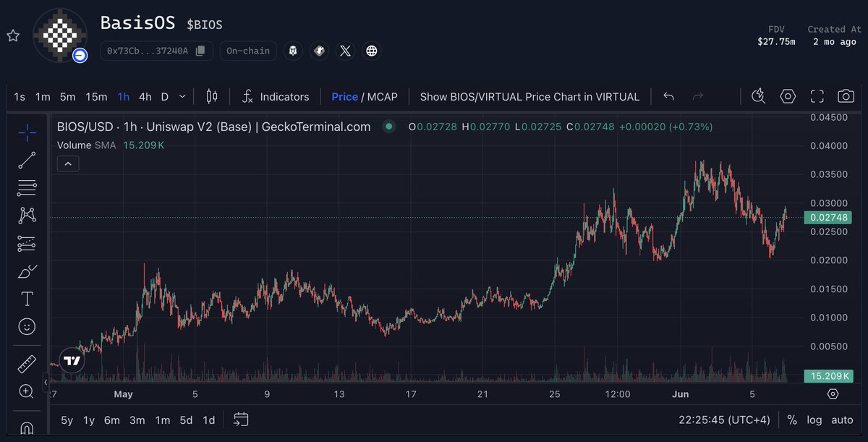
Task: Click the TradingView logo on chart
Action: pyautogui.click(x=72, y=360)
